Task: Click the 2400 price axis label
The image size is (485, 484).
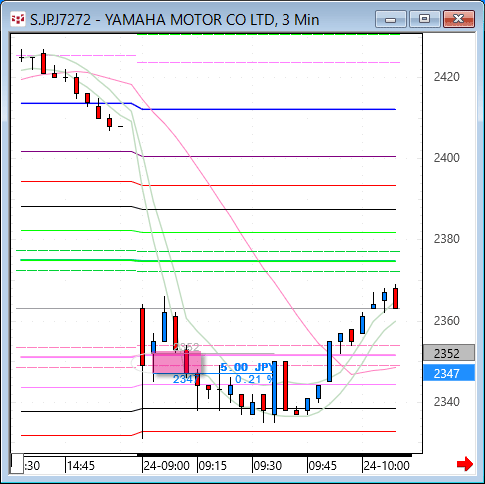Action: (x=447, y=158)
